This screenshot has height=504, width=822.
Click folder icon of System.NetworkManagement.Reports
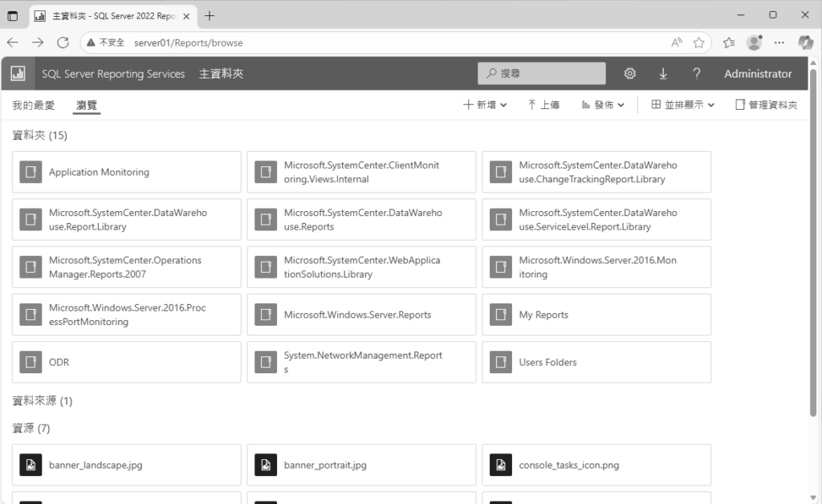click(x=265, y=362)
